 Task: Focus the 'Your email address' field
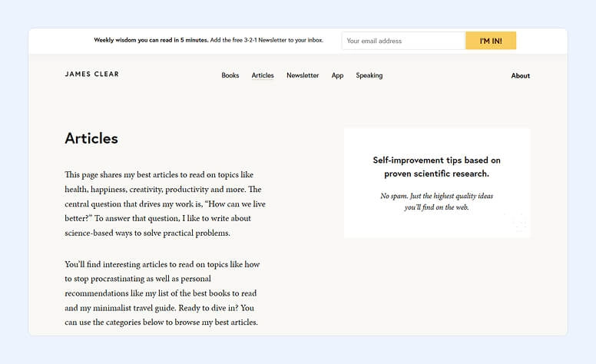pyautogui.click(x=403, y=41)
